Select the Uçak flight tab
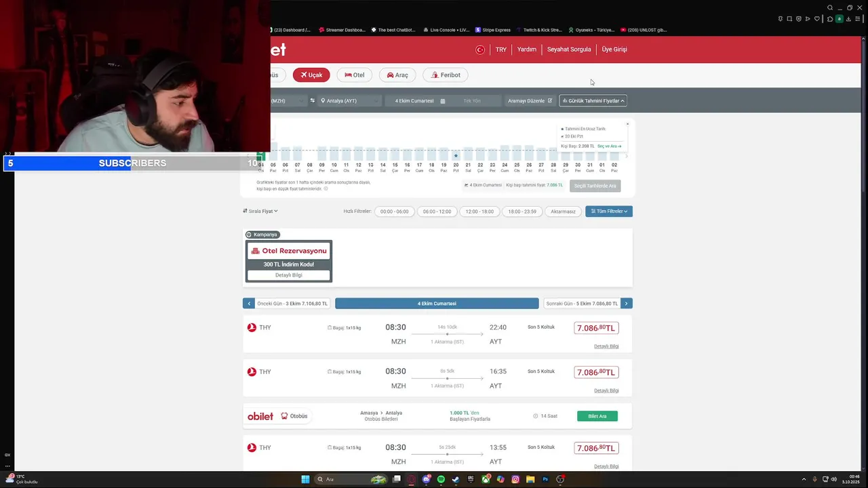 click(x=311, y=75)
